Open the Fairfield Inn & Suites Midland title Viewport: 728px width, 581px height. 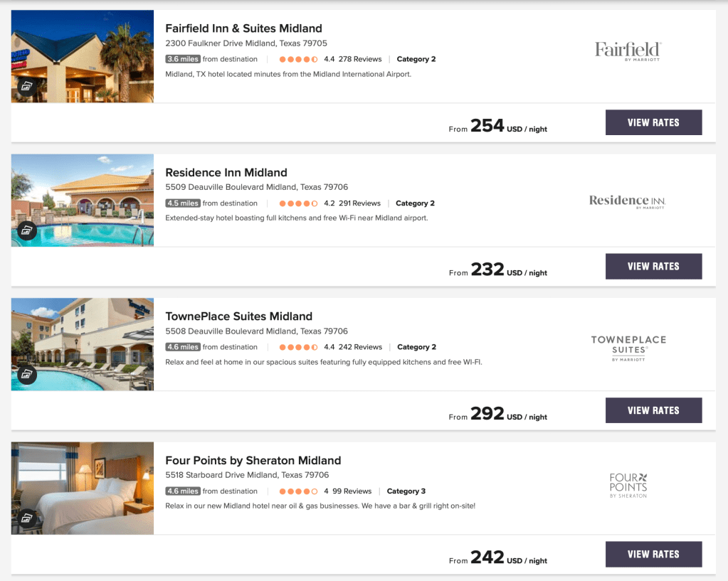tap(243, 28)
